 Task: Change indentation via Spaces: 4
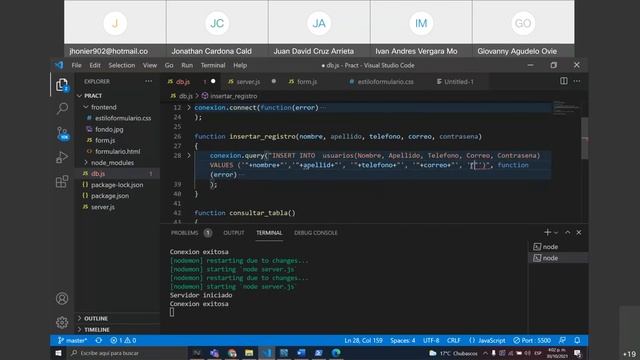pyautogui.click(x=402, y=340)
